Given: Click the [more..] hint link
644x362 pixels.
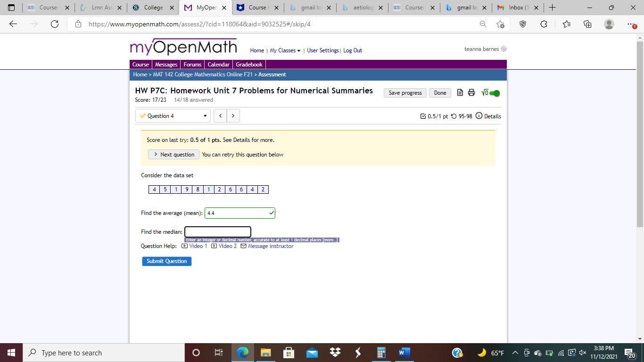Looking at the screenshot, I should (x=330, y=240).
